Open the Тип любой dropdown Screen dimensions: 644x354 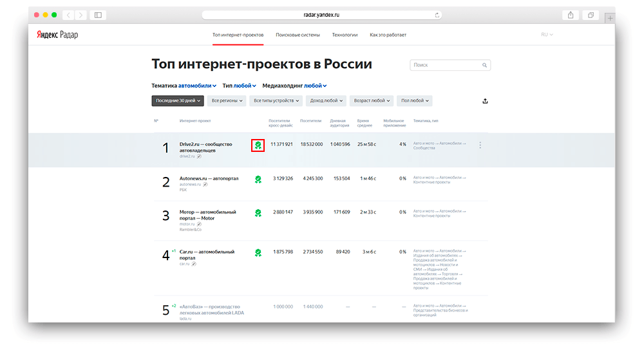tap(239, 86)
